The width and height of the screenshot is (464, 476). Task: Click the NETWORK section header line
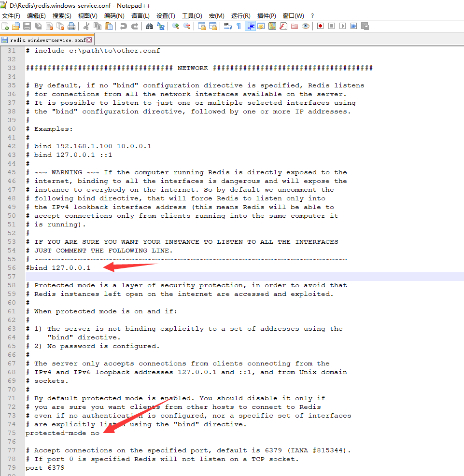199,68
